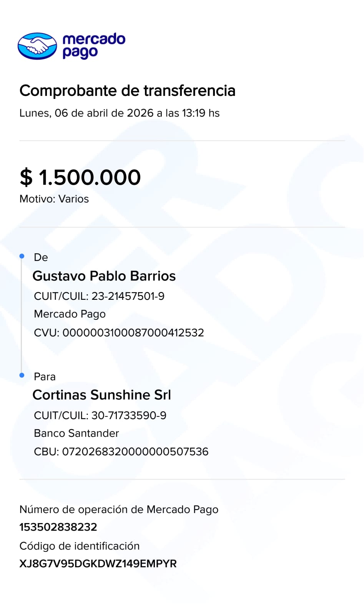
Task: Click the Número de operación de Mercado Pago label
Action: (x=119, y=510)
